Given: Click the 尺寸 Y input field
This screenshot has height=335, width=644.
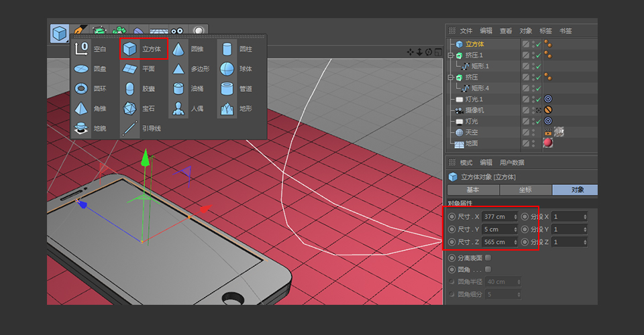Looking at the screenshot, I should coord(496,229).
